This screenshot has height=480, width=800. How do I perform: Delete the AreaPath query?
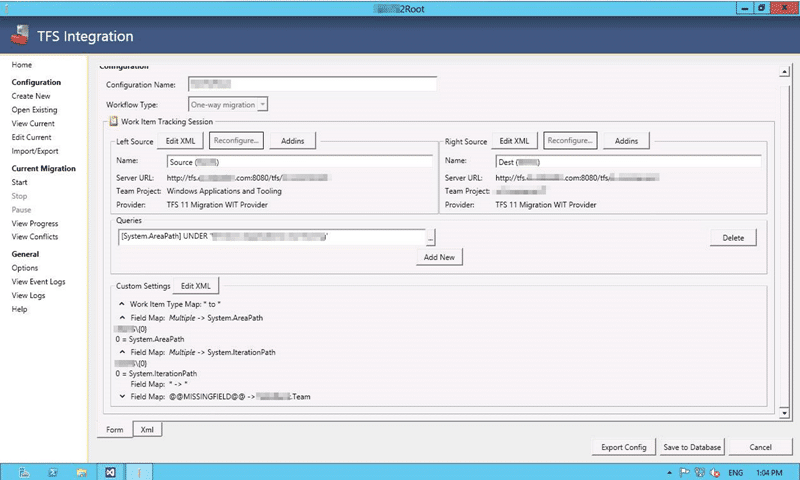[733, 238]
